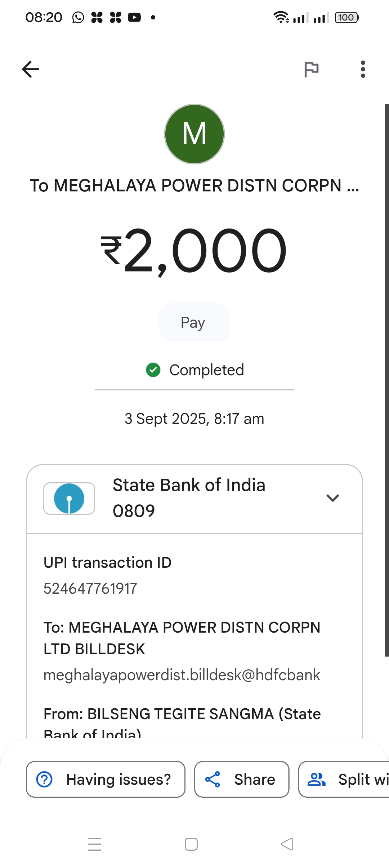
Task: Tap the Share button
Action: tap(242, 779)
